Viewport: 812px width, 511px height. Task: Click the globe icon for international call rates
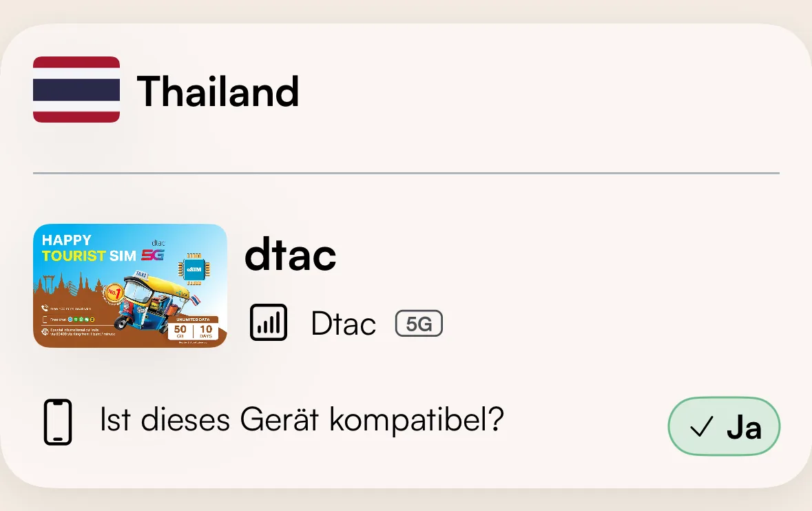tap(45, 331)
